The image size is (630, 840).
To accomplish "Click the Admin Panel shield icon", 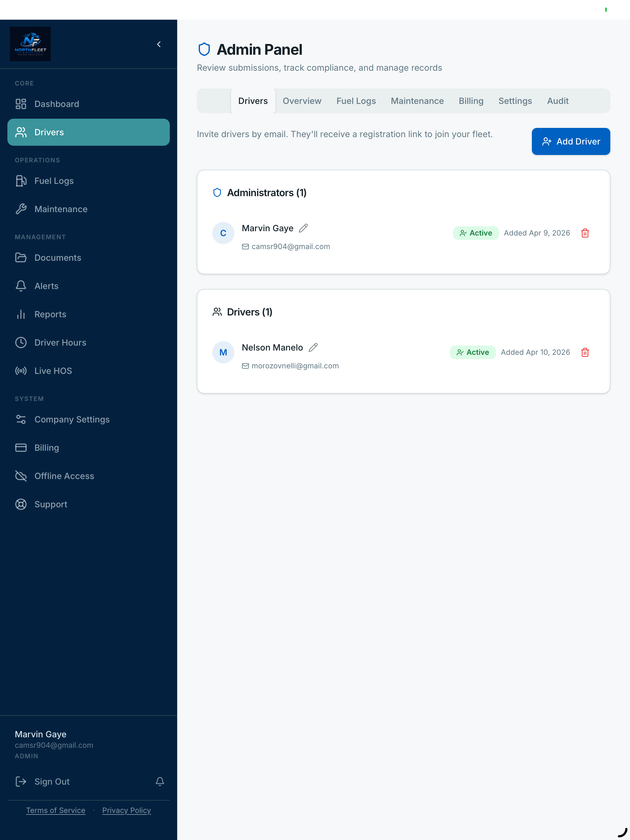I will [x=205, y=50].
